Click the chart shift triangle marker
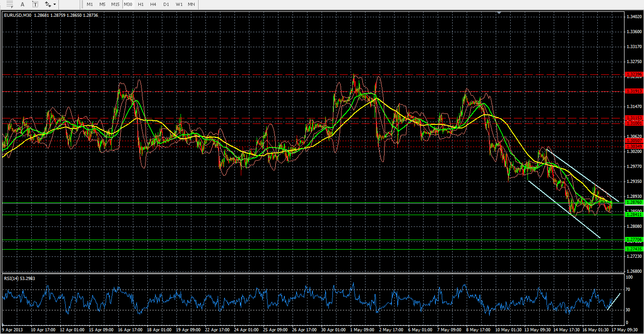This screenshot has width=644, height=334. click(499, 13)
